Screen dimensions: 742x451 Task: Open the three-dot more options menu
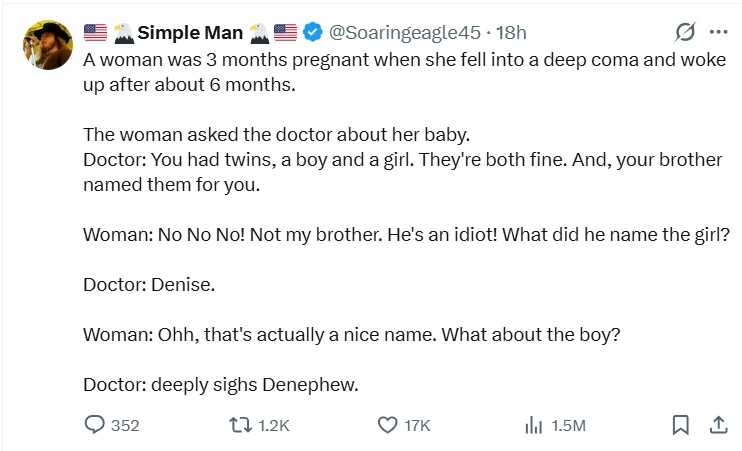click(718, 33)
